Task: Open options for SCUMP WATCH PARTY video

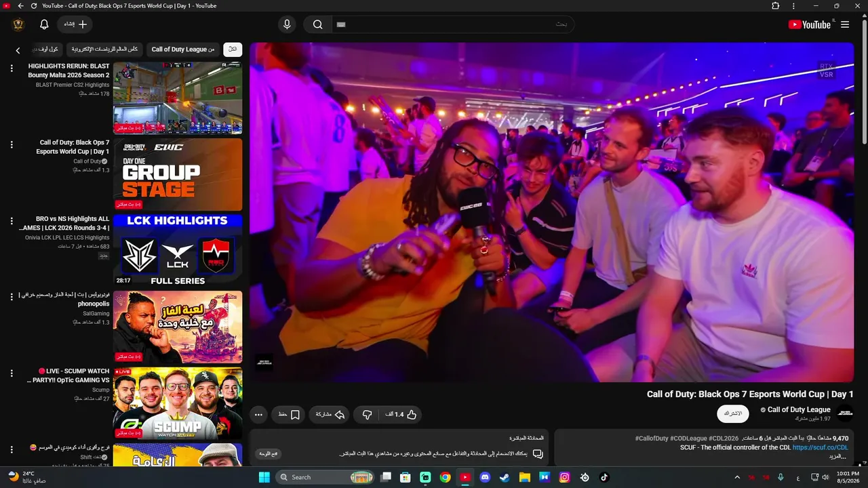Action: pyautogui.click(x=12, y=373)
